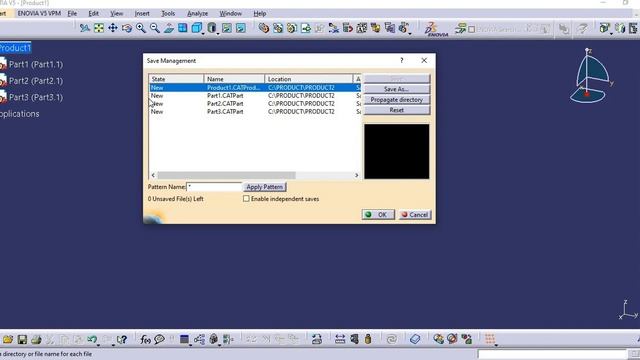This screenshot has height=360, width=640.
Task: Select the Product1.CATProduct row
Action: click(x=255, y=87)
